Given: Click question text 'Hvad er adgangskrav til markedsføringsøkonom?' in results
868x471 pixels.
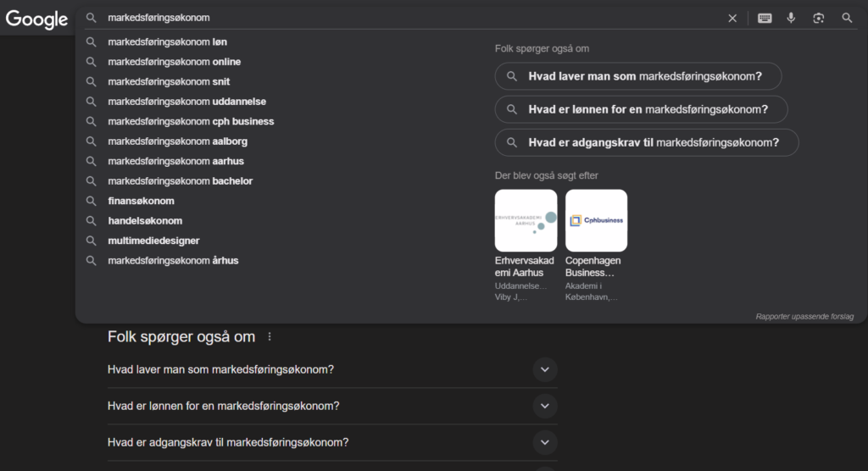Looking at the screenshot, I should click(x=228, y=443).
